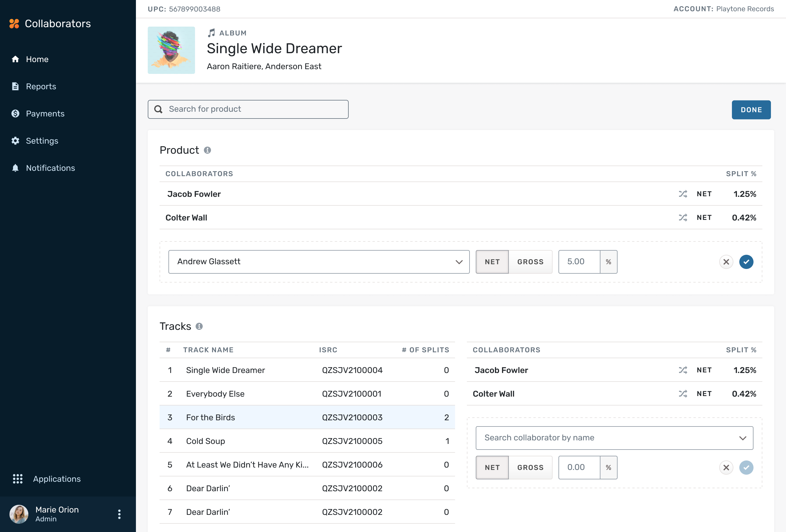Edit the 5.00 percent split value

[579, 262]
